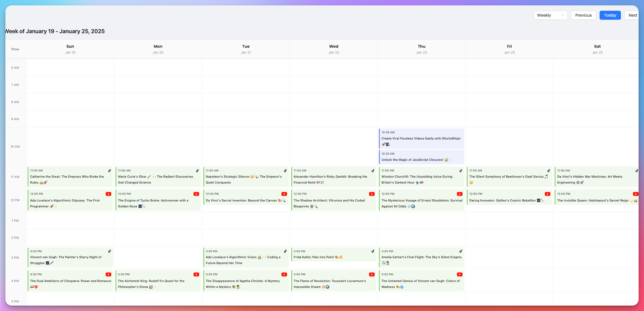Image resolution: width=644 pixels, height=311 pixels.
Task: Select the Thu Jan 23 column header
Action: point(421,49)
